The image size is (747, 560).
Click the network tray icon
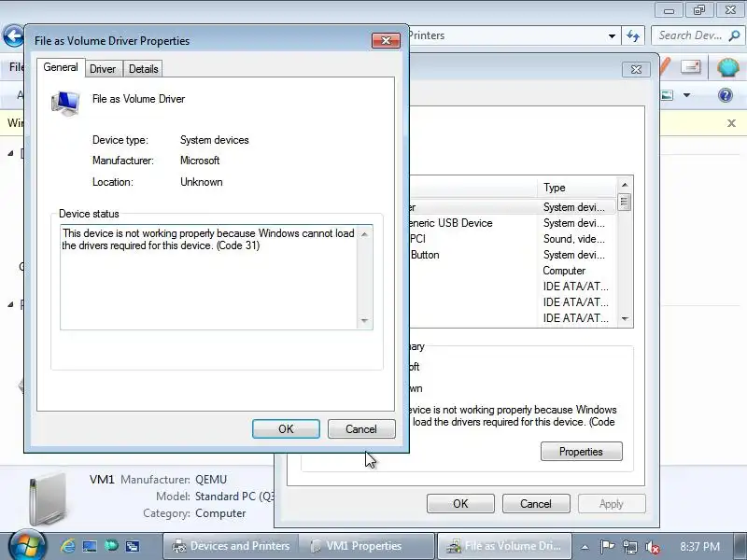pyautogui.click(x=629, y=547)
